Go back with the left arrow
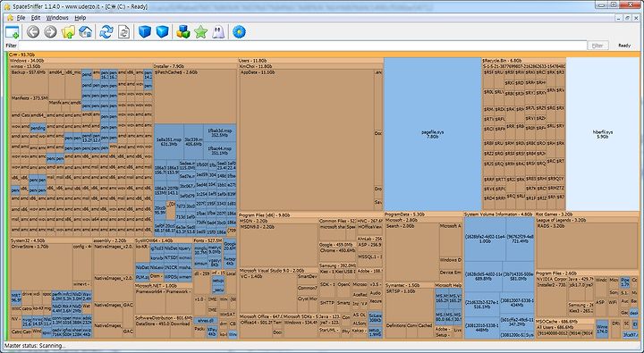 (33, 31)
